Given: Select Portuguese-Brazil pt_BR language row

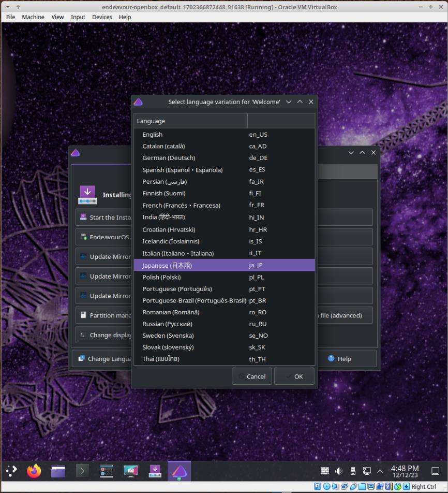Looking at the screenshot, I should (x=225, y=300).
